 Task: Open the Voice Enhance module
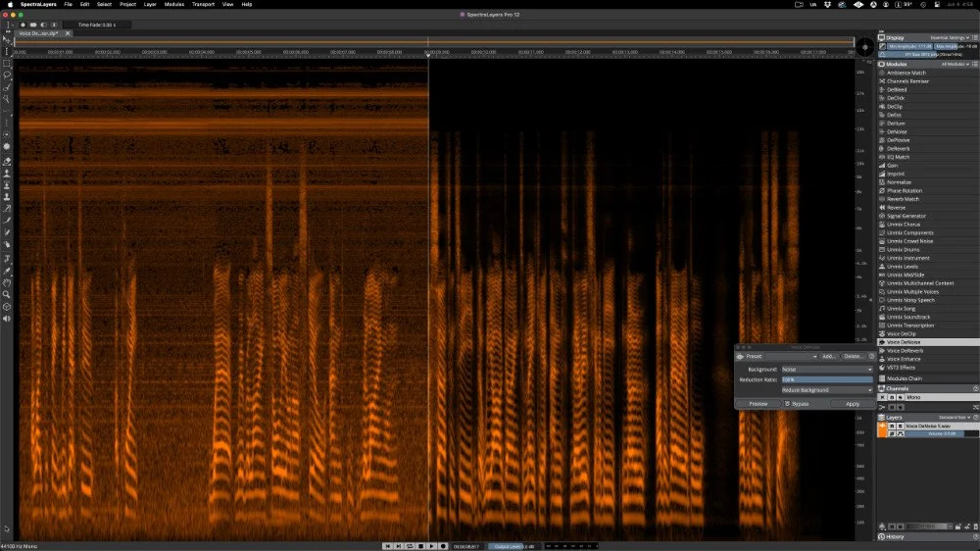tap(904, 359)
